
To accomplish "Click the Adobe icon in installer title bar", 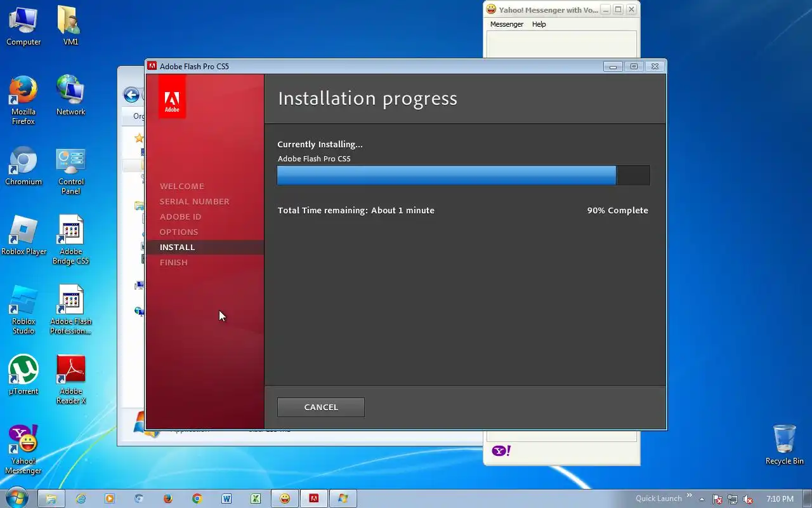I will [152, 66].
